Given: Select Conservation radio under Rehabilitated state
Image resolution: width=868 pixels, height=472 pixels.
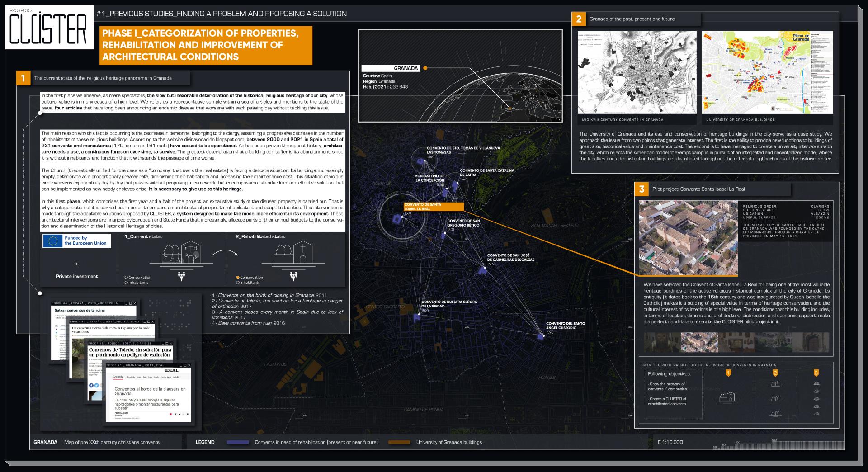Looking at the screenshot, I should tap(238, 278).
